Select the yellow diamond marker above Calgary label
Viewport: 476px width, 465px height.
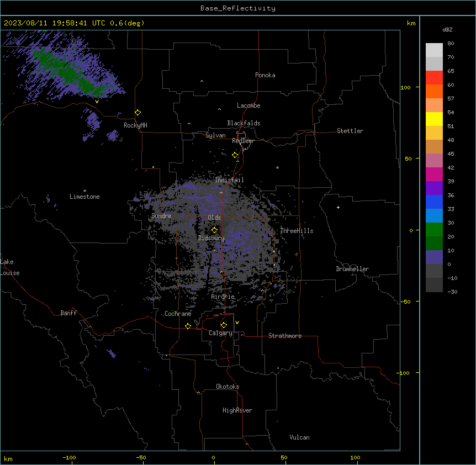pos(224,325)
